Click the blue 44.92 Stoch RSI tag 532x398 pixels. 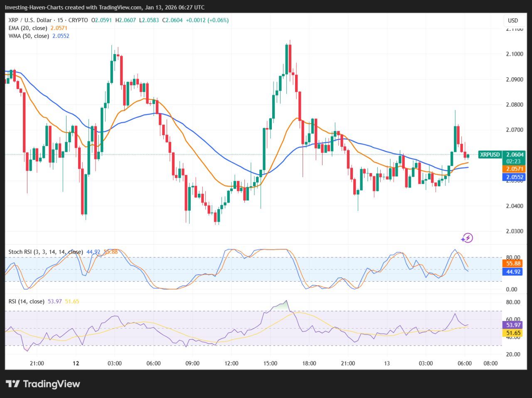coord(513,272)
